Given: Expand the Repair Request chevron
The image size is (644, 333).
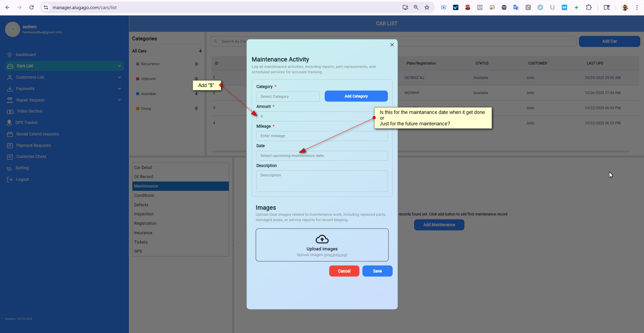Looking at the screenshot, I should point(119,100).
